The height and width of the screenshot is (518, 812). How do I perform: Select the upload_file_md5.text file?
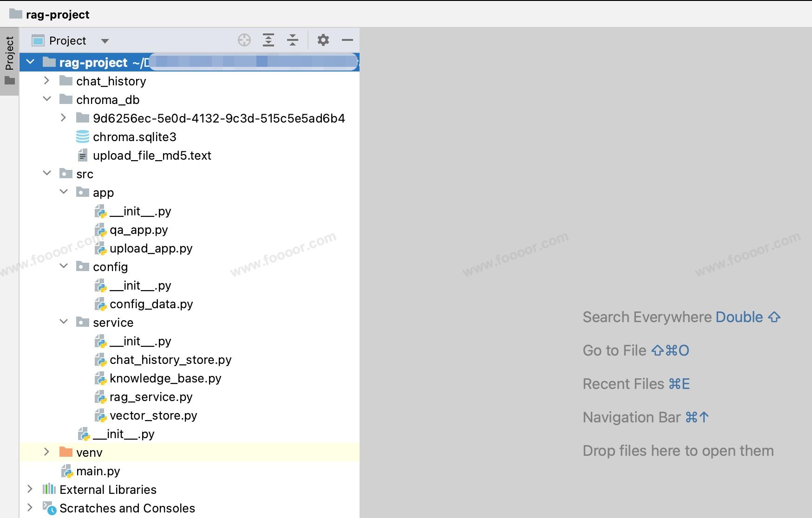pyautogui.click(x=152, y=155)
